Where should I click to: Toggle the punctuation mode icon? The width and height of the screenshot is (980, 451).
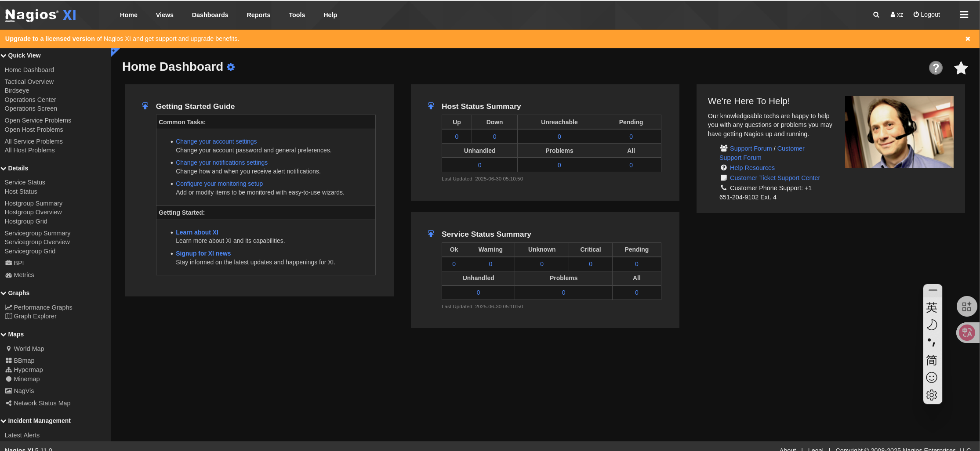coord(932,343)
